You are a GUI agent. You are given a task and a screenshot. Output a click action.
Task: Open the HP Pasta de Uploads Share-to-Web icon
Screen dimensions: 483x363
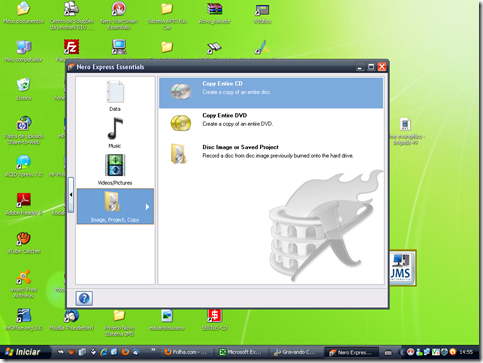pyautogui.click(x=24, y=131)
